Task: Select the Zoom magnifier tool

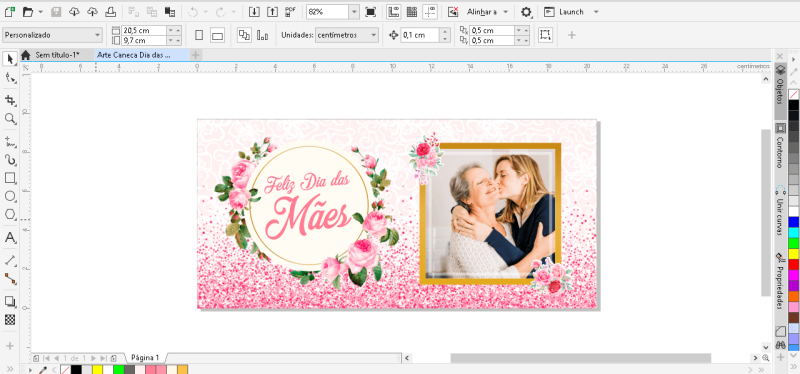Action: click(10, 119)
